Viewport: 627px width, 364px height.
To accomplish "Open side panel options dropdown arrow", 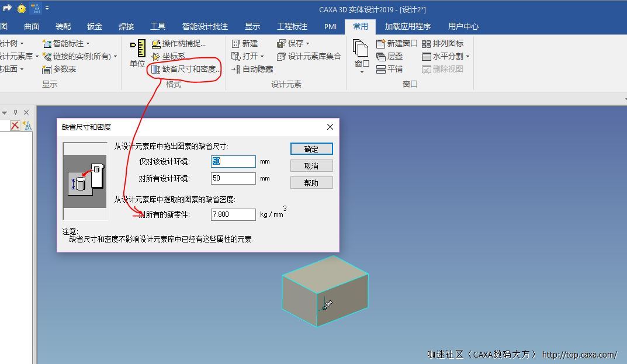I will click(5, 113).
